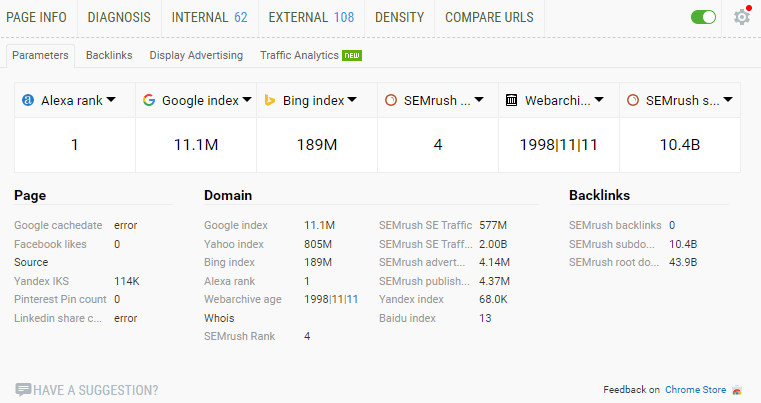Click the Linkedin share c... error value
761x403 pixels.
pyautogui.click(x=126, y=319)
